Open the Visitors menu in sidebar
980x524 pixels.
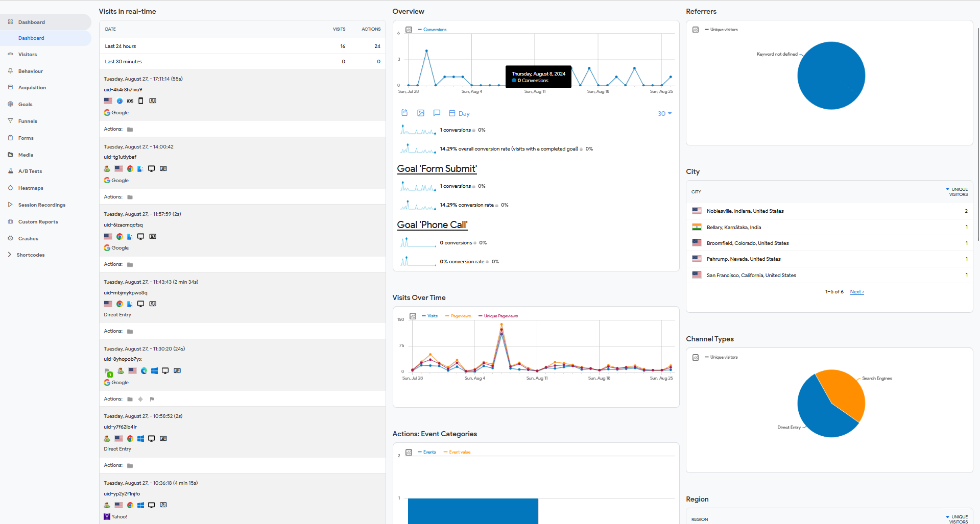pos(28,55)
